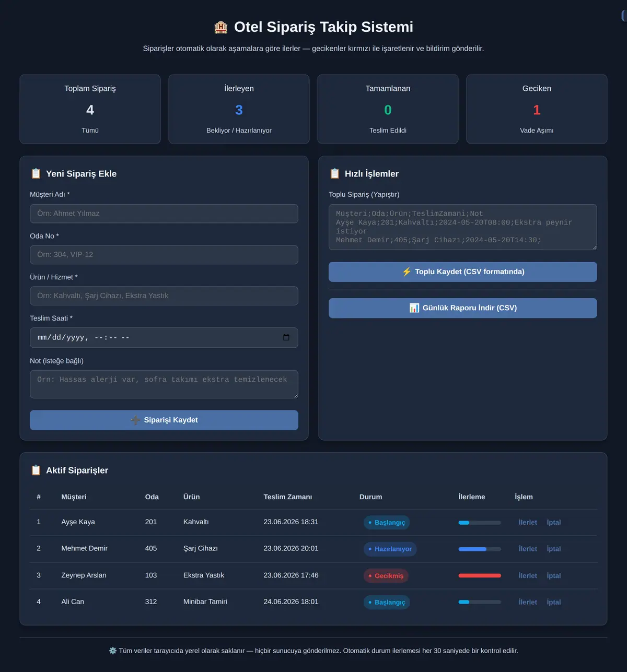This screenshot has width=627, height=672.
Task: Click the "23.06.2026 20:01" delivery time
Action: coord(291,548)
